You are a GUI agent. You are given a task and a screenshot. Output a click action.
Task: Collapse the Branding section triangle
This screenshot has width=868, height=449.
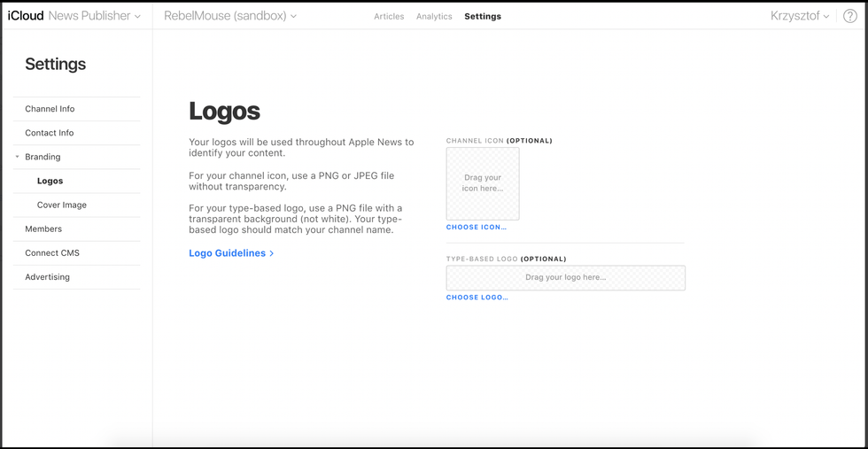click(x=18, y=157)
